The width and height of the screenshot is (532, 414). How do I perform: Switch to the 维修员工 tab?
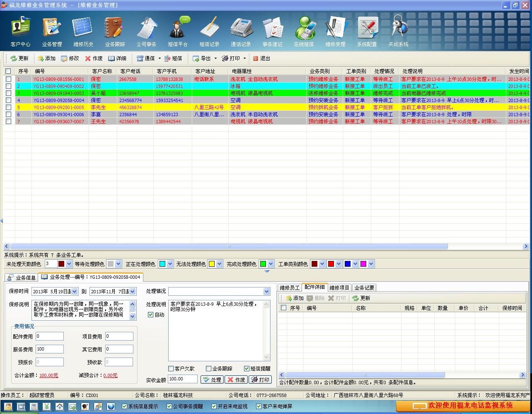(290, 287)
